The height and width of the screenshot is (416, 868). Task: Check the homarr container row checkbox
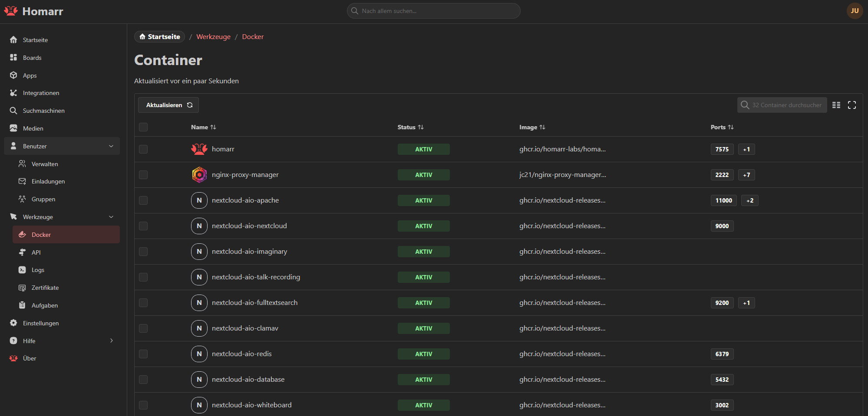[143, 149]
